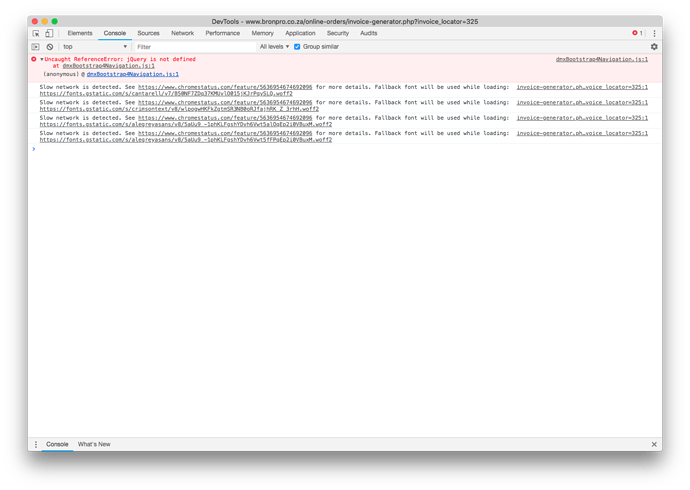Image resolution: width=690 pixels, height=490 pixels.
Task: Open the Audits tab
Action: tap(368, 33)
